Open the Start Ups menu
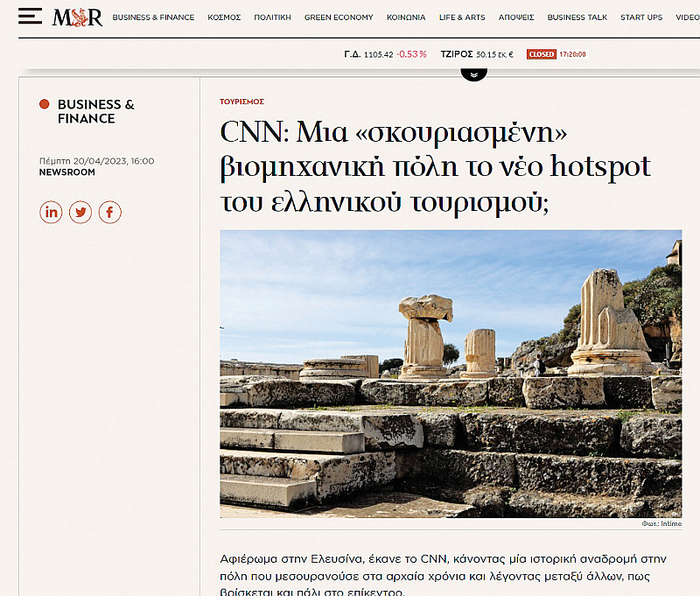The image size is (700, 596). coord(641,18)
